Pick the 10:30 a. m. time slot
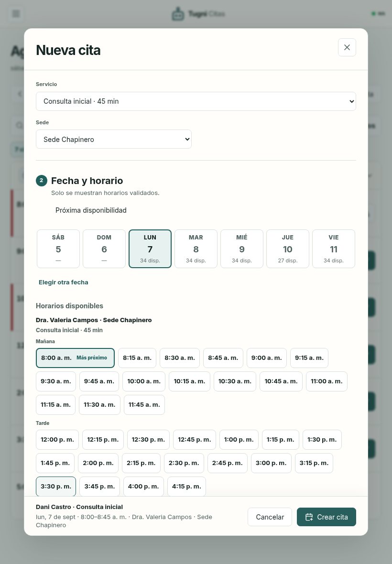392x564 pixels. [235, 381]
